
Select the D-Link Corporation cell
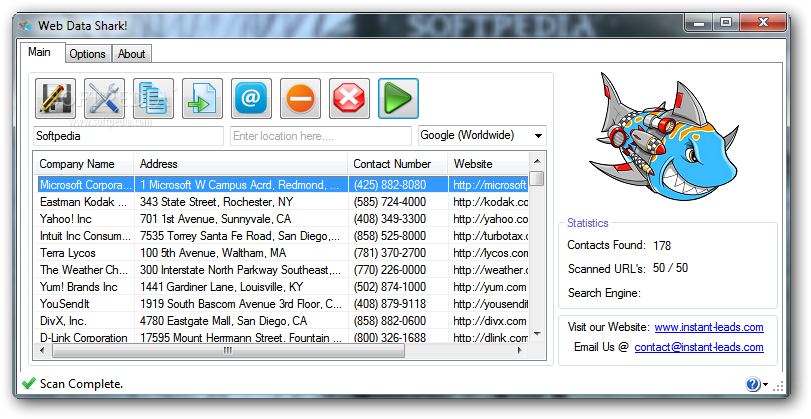[85, 337]
